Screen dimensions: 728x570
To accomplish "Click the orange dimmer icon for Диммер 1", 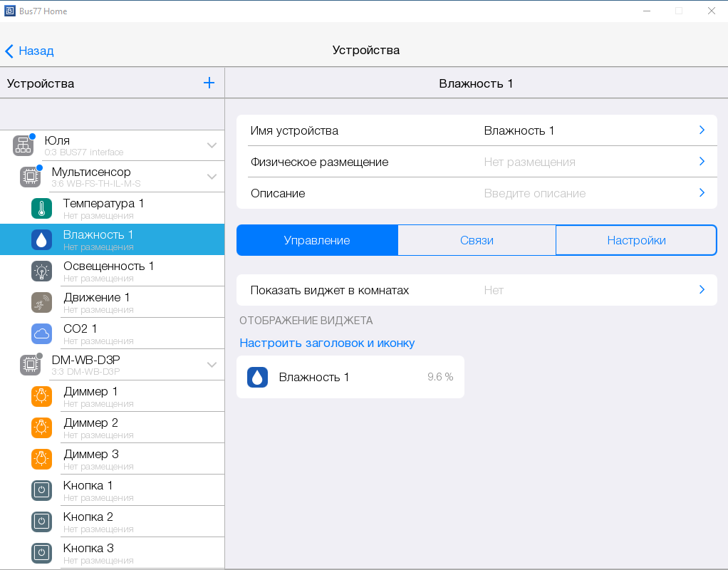I will [41, 396].
